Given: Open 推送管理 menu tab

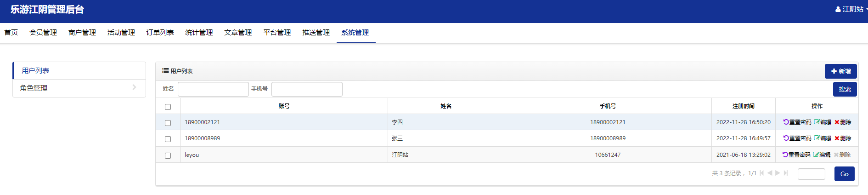Looking at the screenshot, I should tap(316, 33).
